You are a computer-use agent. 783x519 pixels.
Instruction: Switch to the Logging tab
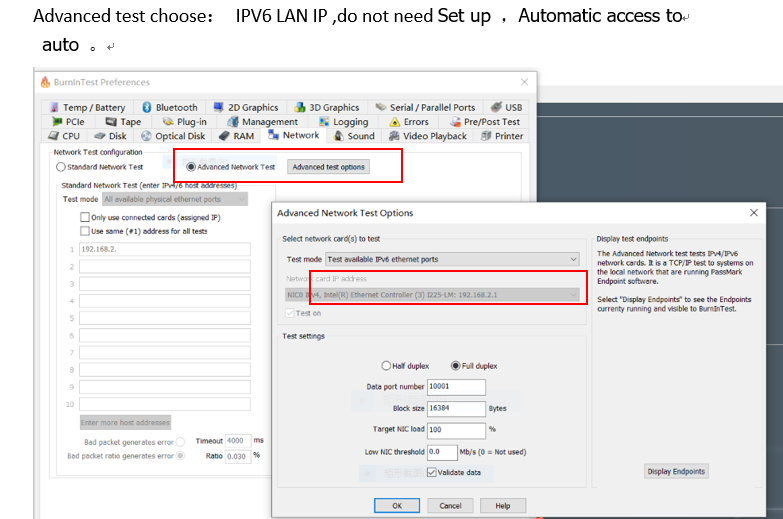(344, 121)
